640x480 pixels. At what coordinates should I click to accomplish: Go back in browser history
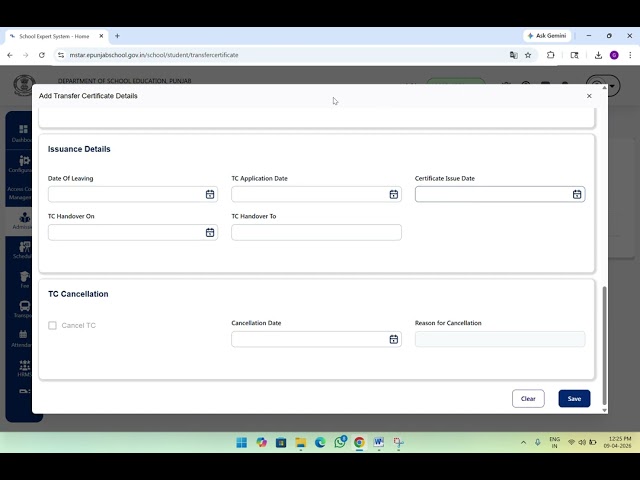click(x=10, y=55)
